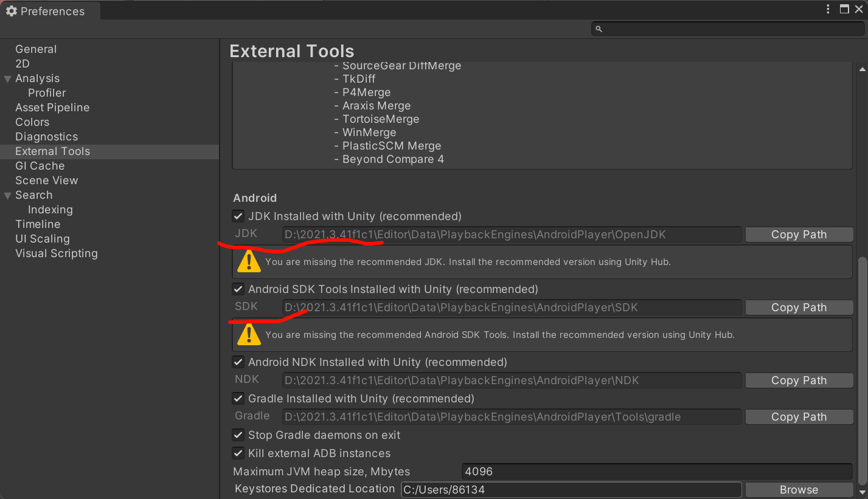Click the Android SDK Tools warning icon
This screenshot has width=868, height=499.
(249, 334)
